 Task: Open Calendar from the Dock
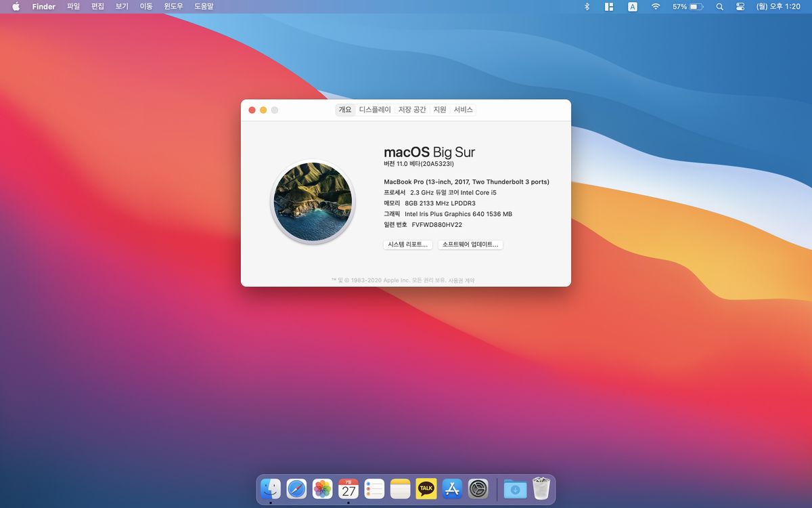pos(348,488)
